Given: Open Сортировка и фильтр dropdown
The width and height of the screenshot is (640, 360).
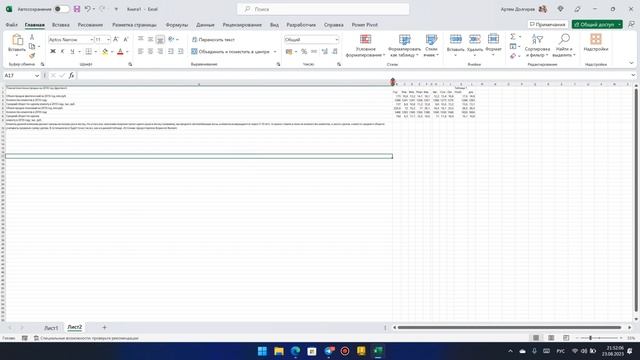Looking at the screenshot, I should point(538,46).
